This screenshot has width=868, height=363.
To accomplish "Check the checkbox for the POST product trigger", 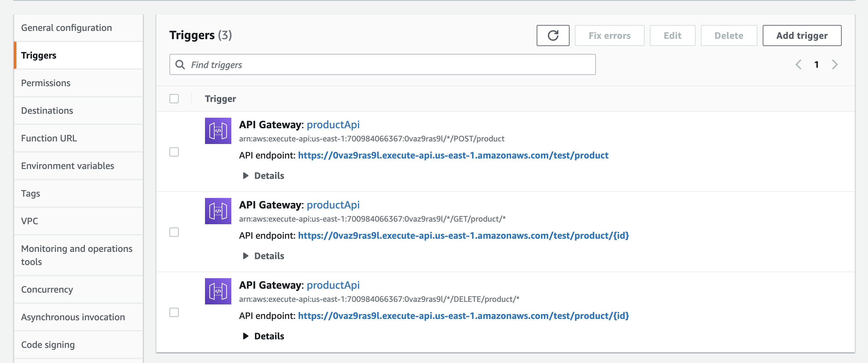I will [174, 152].
